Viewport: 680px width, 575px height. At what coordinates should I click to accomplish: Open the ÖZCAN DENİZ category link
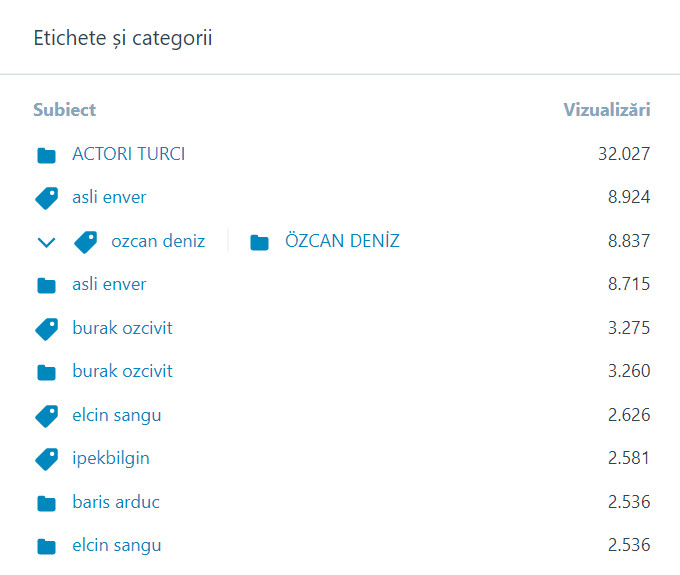(342, 241)
